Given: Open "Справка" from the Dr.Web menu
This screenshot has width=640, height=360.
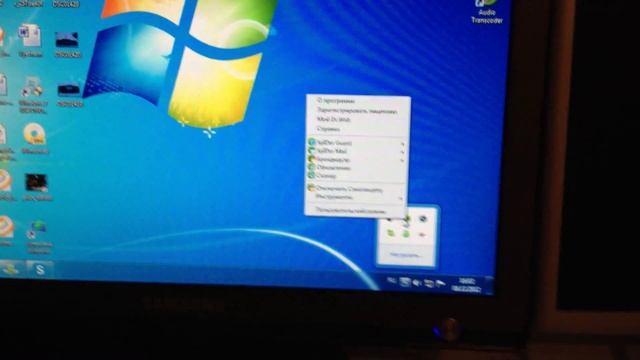Looking at the screenshot, I should [358, 129].
